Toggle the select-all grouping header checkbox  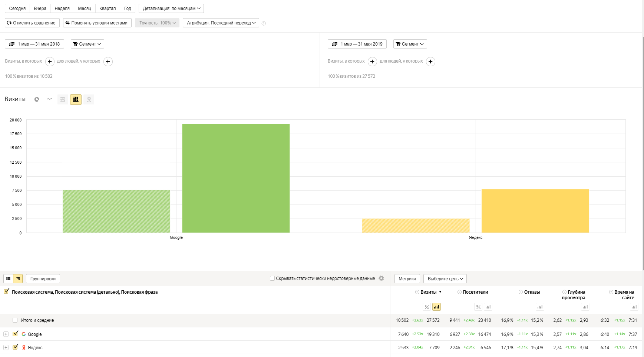(x=6, y=291)
